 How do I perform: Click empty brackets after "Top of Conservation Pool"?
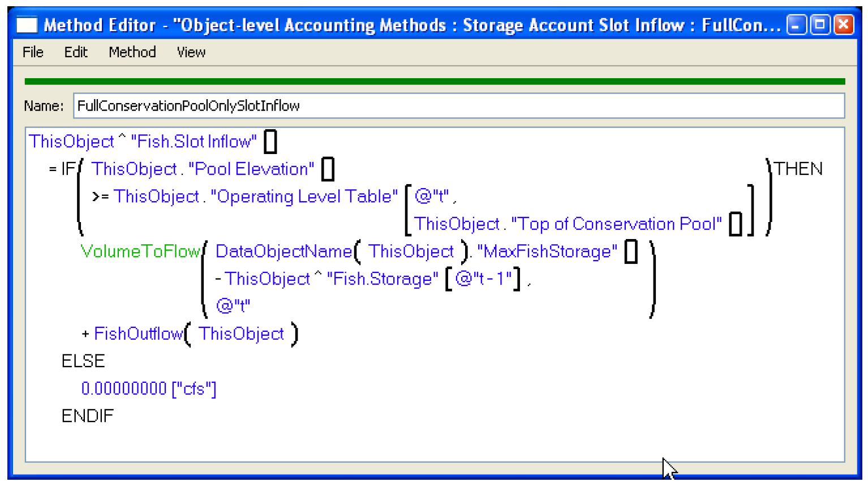click(735, 224)
